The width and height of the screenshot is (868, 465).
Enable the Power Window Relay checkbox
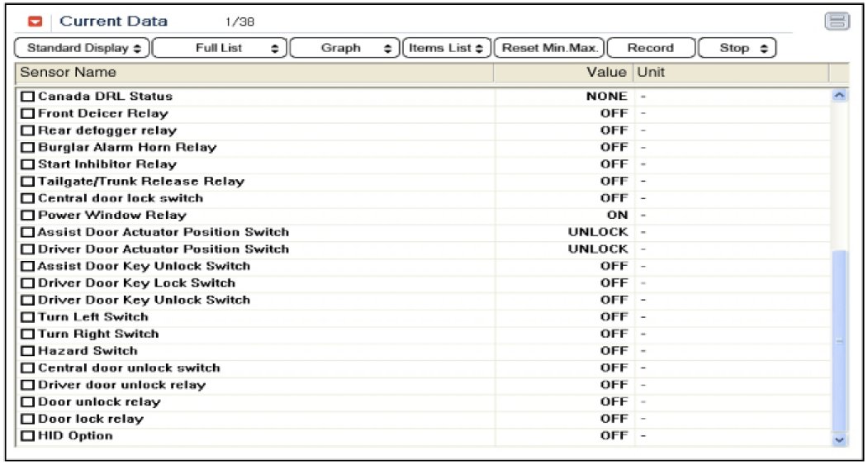27,216
